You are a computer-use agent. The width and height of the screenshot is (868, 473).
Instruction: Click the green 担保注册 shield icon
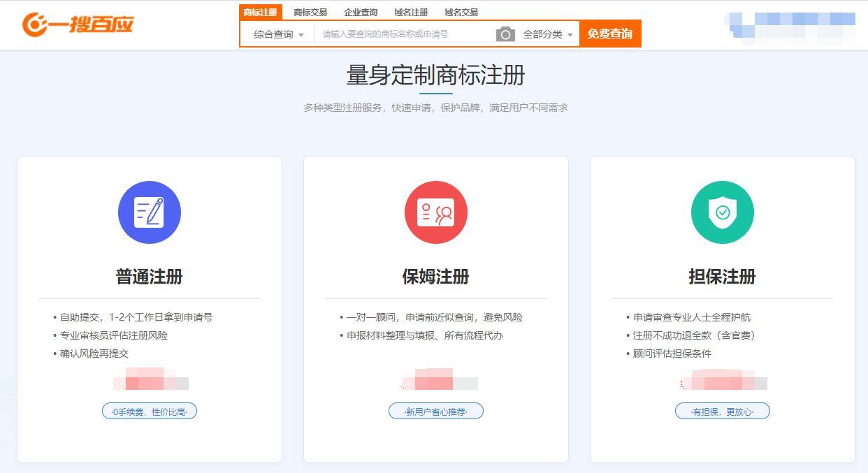point(723,212)
